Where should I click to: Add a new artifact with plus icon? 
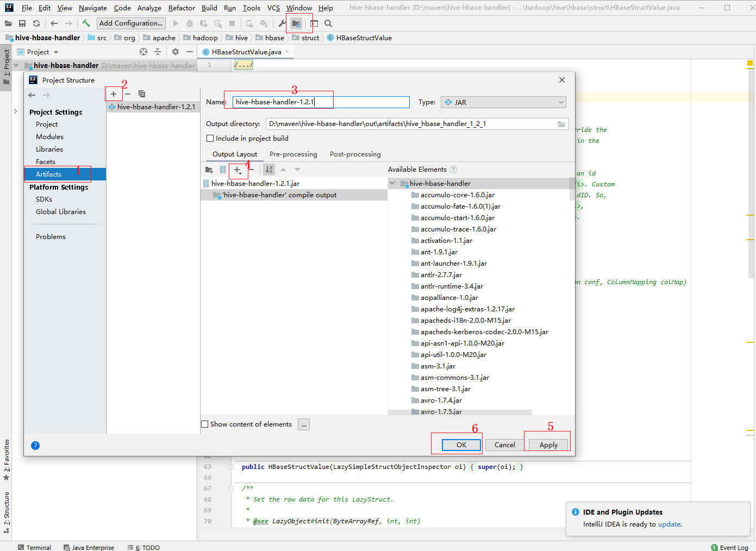(x=114, y=94)
